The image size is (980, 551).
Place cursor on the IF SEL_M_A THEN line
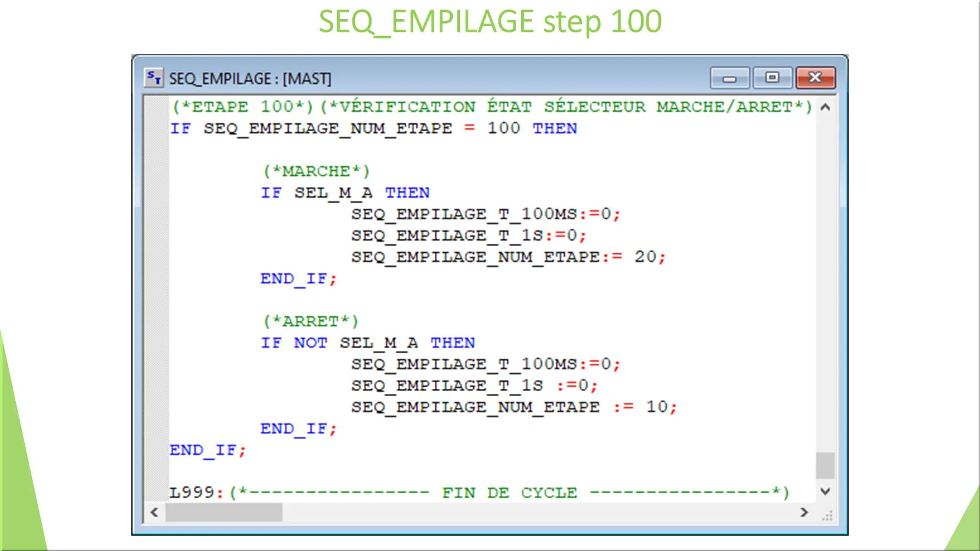(345, 192)
